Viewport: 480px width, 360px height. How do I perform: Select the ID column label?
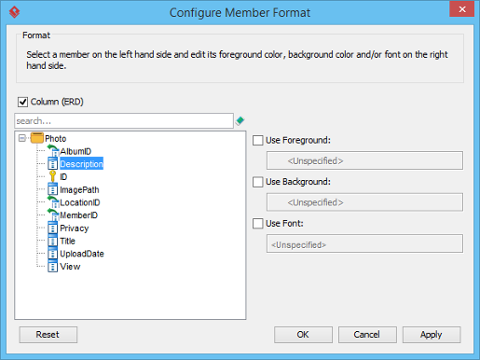63,177
